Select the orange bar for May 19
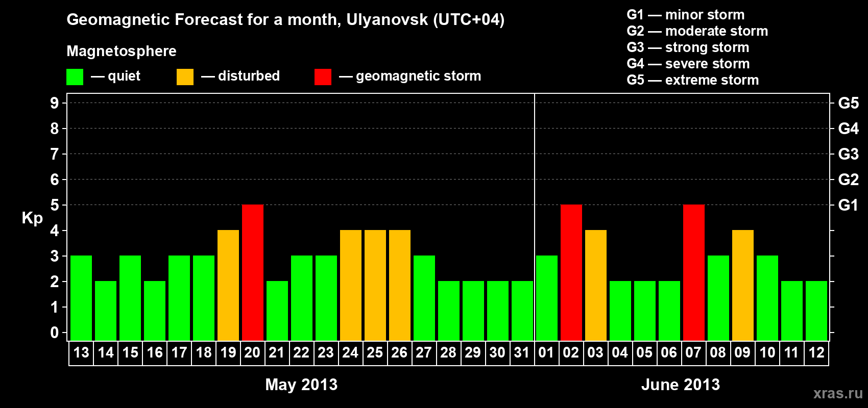Viewport: 868px width, 408px height. pyautogui.click(x=228, y=285)
